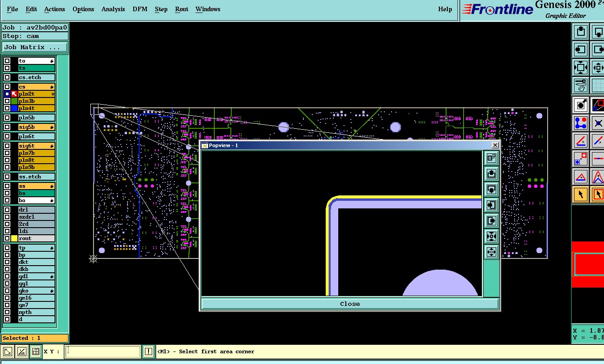Open the Rout menu
Viewport: 604px width, 364px height.
point(182,9)
